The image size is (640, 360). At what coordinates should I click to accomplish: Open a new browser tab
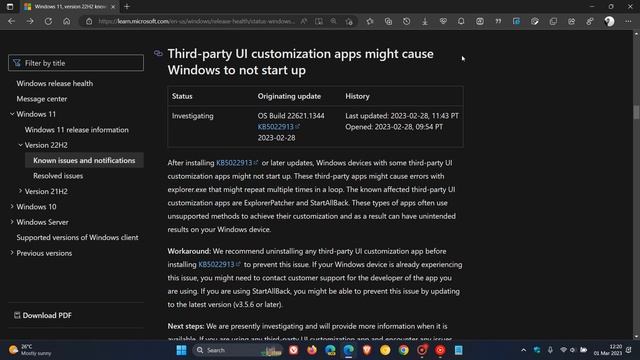(127, 7)
